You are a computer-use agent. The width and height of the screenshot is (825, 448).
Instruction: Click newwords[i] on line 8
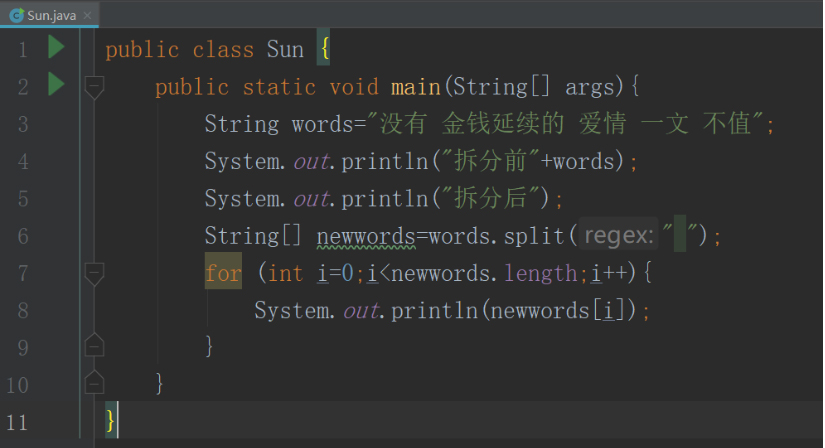tap(557, 311)
